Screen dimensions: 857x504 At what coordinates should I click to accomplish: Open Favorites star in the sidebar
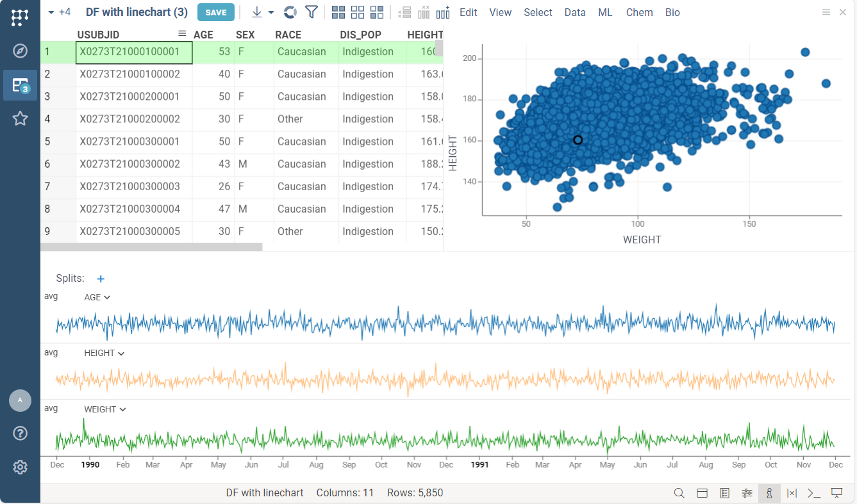point(20,118)
